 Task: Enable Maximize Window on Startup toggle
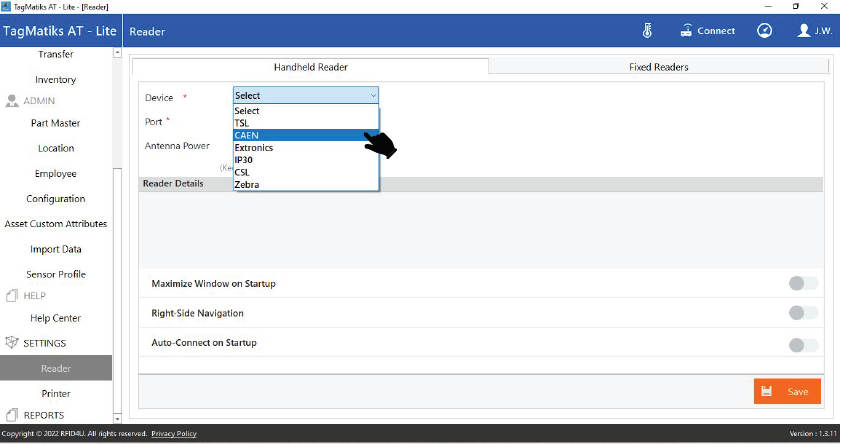click(x=802, y=284)
